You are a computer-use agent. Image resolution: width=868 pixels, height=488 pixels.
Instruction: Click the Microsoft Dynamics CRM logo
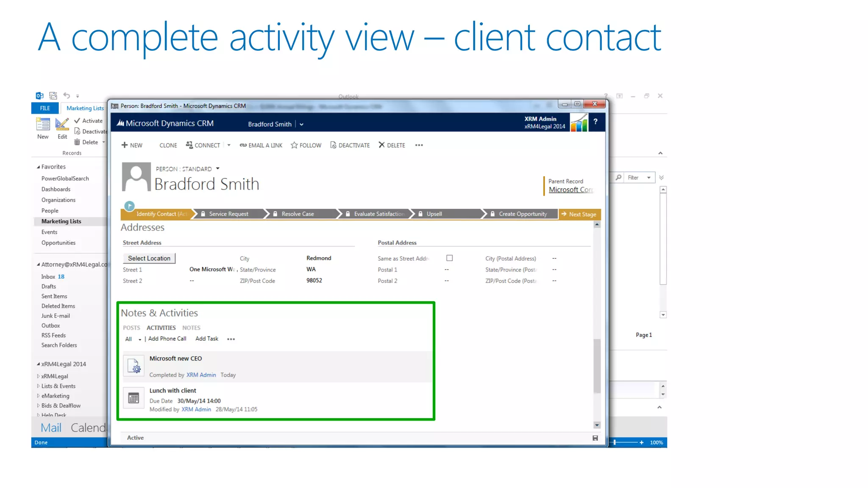pyautogui.click(x=165, y=123)
